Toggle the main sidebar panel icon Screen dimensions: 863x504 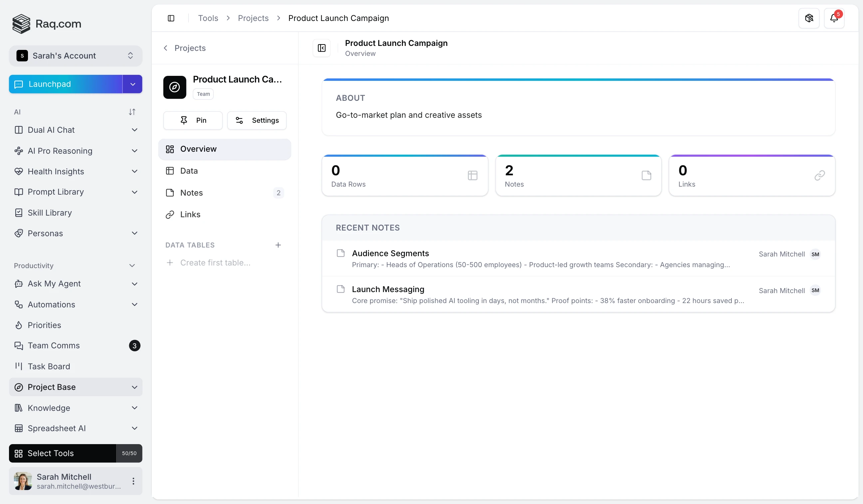pyautogui.click(x=171, y=18)
